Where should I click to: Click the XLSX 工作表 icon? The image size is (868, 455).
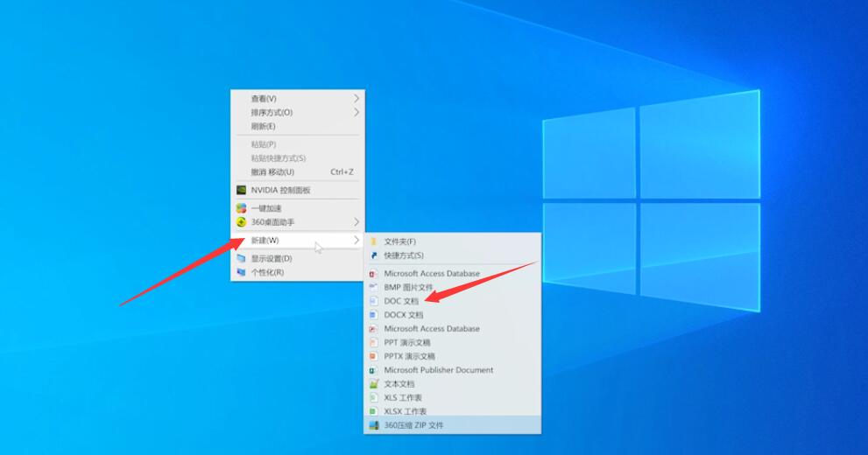[374, 411]
